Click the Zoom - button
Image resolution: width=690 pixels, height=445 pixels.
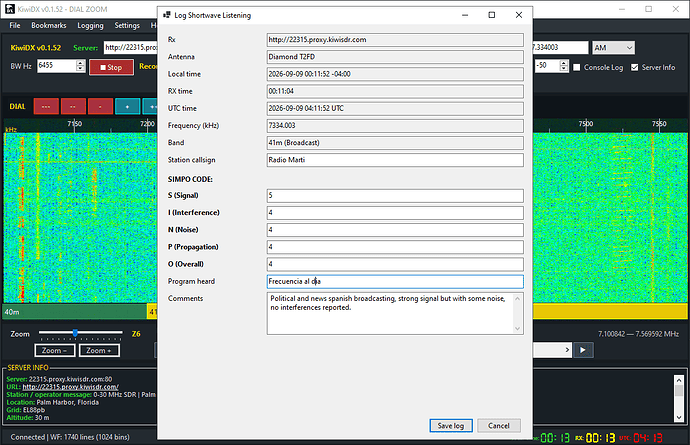(x=55, y=350)
